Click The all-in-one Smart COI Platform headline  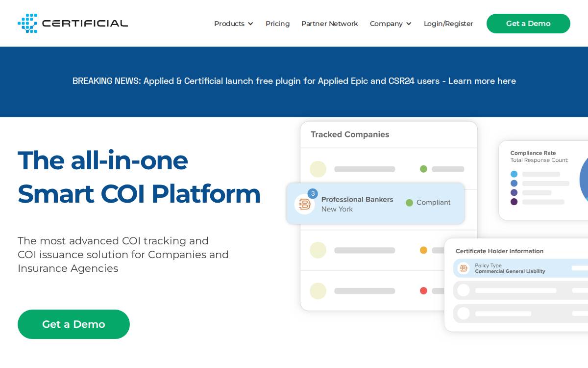(139, 177)
